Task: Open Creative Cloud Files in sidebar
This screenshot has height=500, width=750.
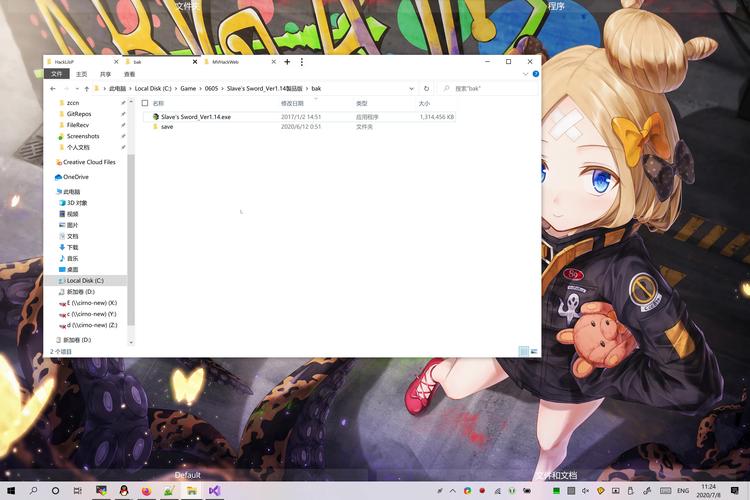Action: pos(86,162)
